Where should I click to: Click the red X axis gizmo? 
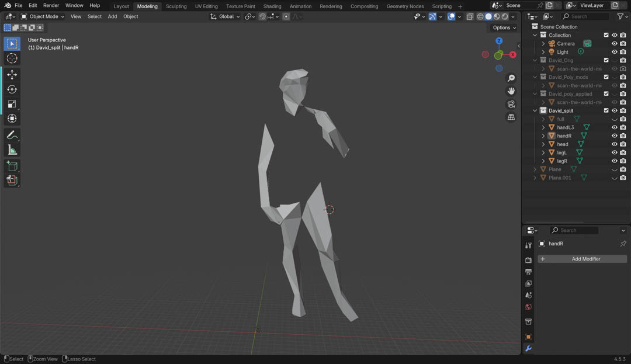(512, 54)
